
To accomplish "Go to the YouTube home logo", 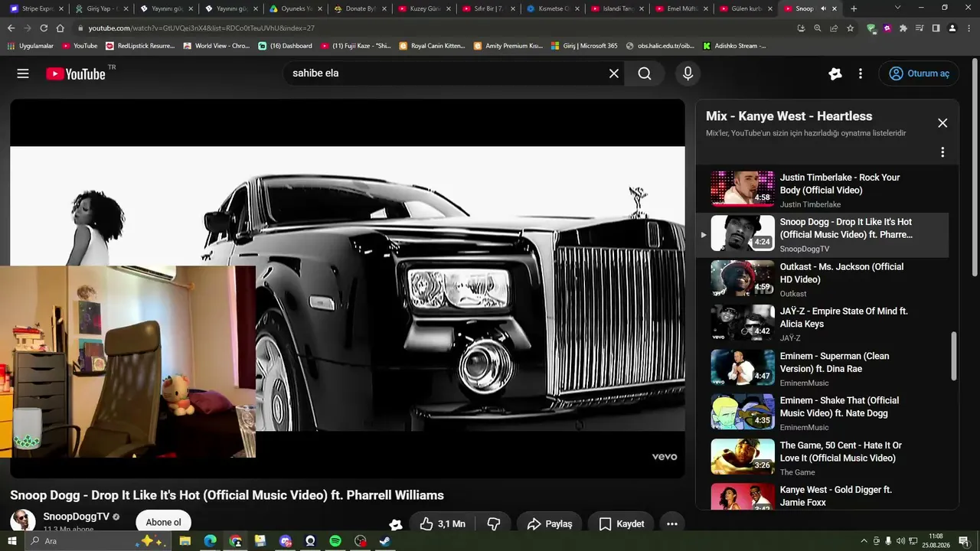I will [x=76, y=73].
